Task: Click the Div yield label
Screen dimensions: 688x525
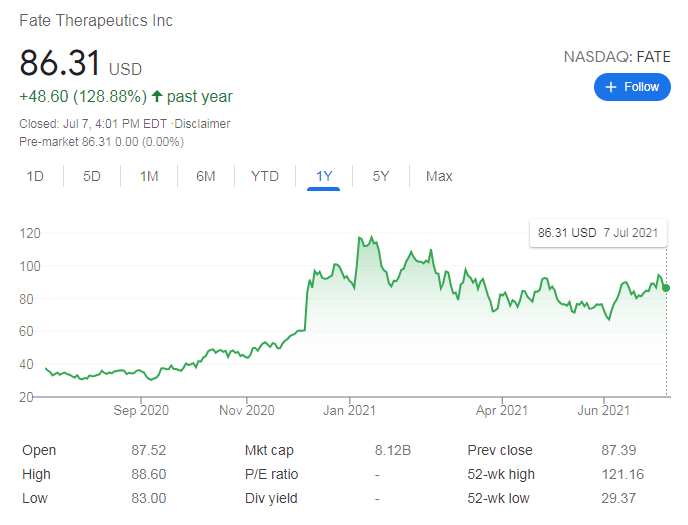Action: [x=271, y=499]
